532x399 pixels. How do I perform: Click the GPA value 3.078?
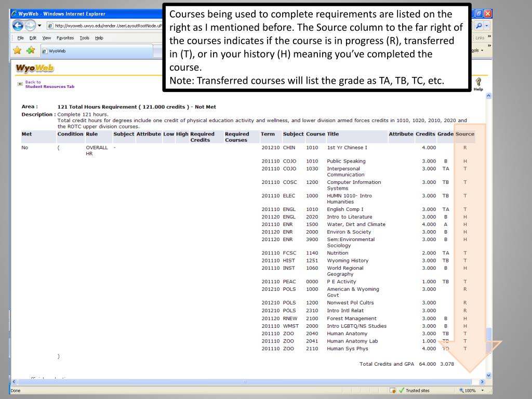tap(447, 364)
